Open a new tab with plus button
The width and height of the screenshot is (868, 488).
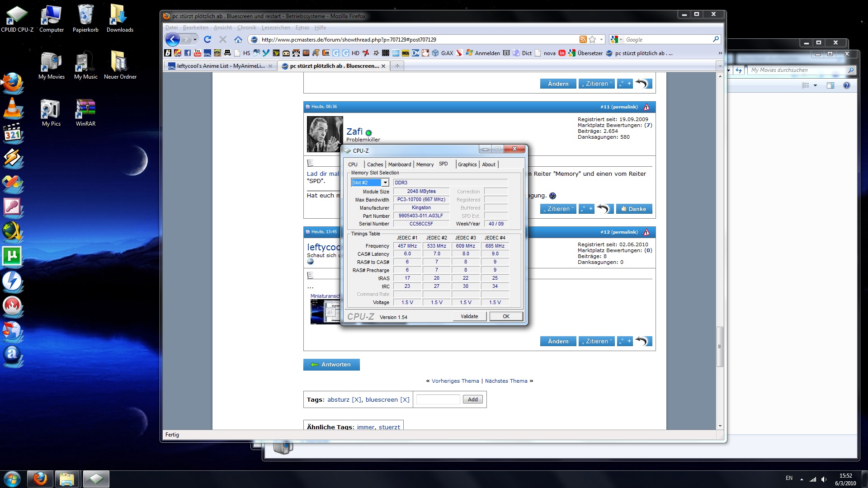[x=397, y=66]
